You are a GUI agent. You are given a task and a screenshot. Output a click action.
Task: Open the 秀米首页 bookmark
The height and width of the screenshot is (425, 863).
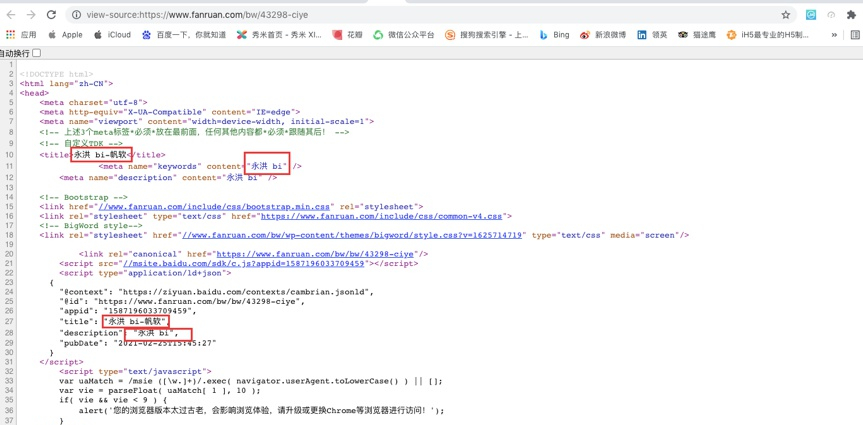click(x=280, y=35)
